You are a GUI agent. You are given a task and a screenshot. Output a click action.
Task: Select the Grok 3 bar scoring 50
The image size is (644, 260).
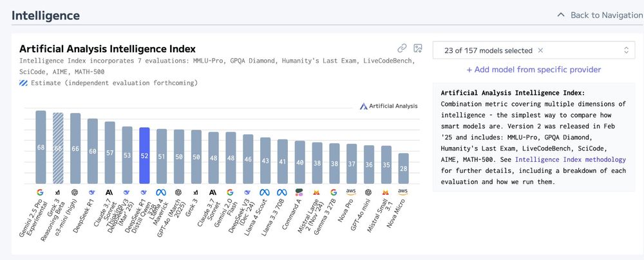pyautogui.click(x=196, y=157)
